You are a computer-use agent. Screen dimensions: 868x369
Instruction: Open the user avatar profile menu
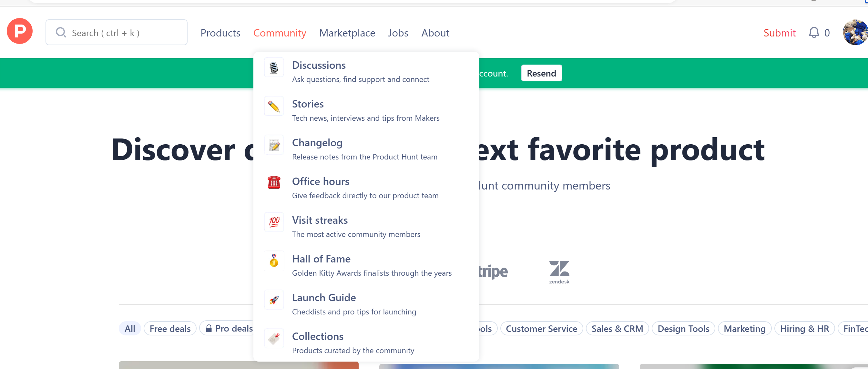(x=854, y=33)
